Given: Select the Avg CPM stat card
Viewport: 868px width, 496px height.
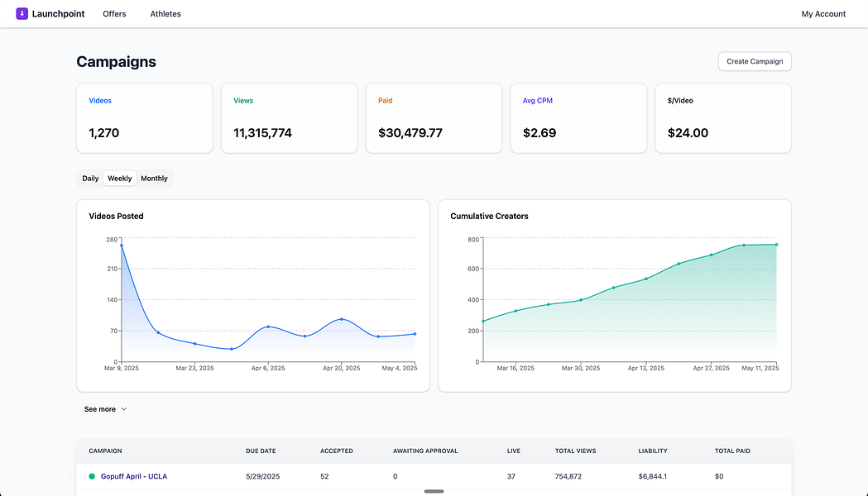Looking at the screenshot, I should 578,117.
